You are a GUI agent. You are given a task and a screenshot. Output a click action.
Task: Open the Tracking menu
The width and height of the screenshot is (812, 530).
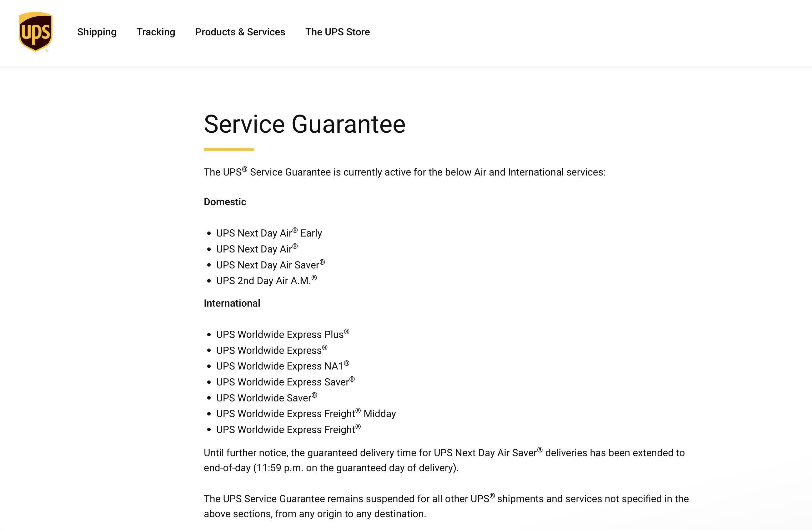(156, 32)
